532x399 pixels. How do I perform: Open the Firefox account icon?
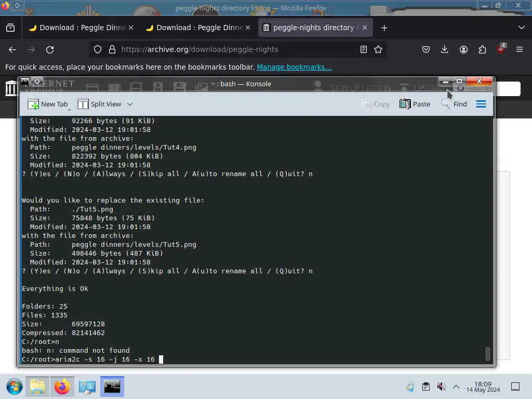click(463, 50)
